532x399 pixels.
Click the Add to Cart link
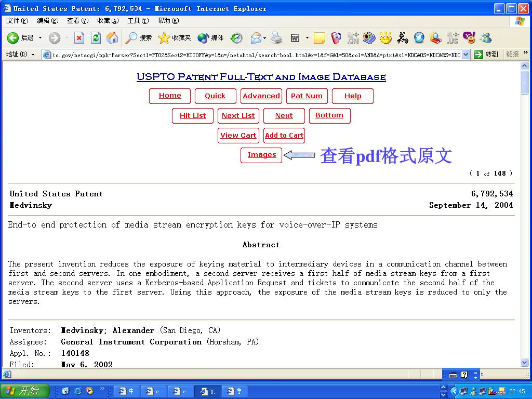pos(284,136)
